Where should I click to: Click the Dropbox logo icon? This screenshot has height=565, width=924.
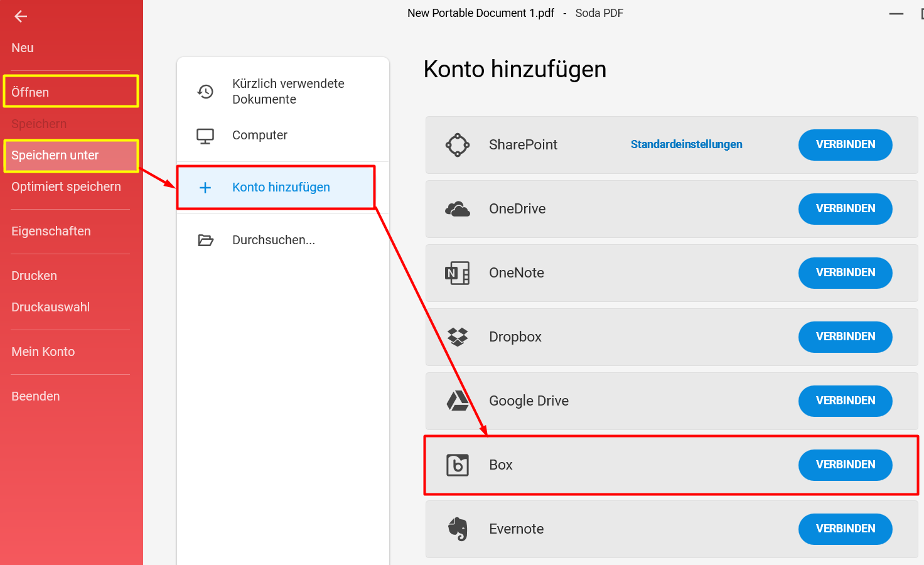458,337
